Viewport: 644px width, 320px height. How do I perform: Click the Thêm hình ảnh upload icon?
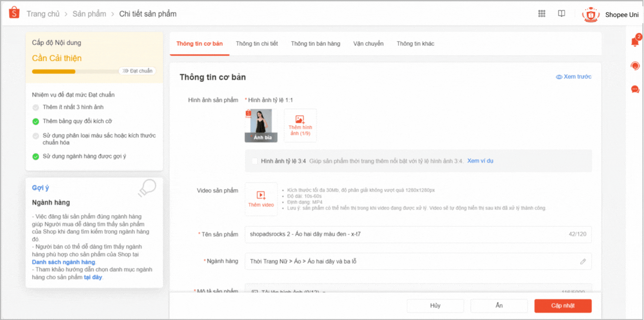(300, 120)
